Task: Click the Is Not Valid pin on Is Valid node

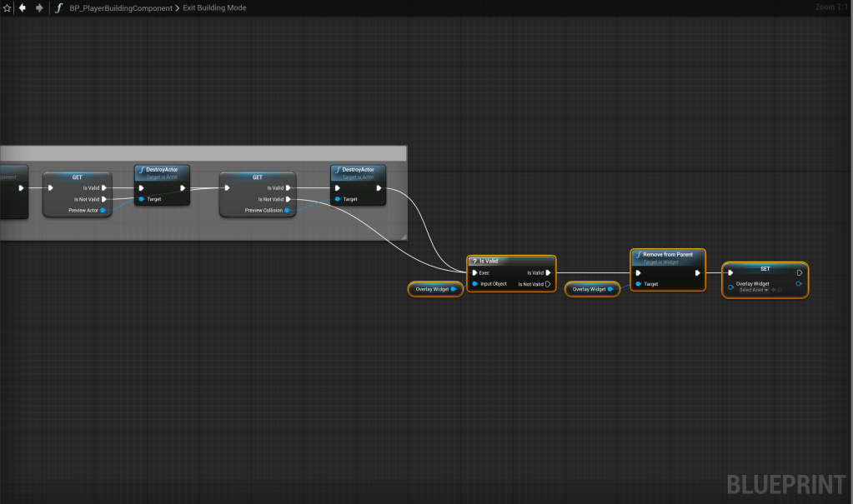Action: [x=548, y=284]
